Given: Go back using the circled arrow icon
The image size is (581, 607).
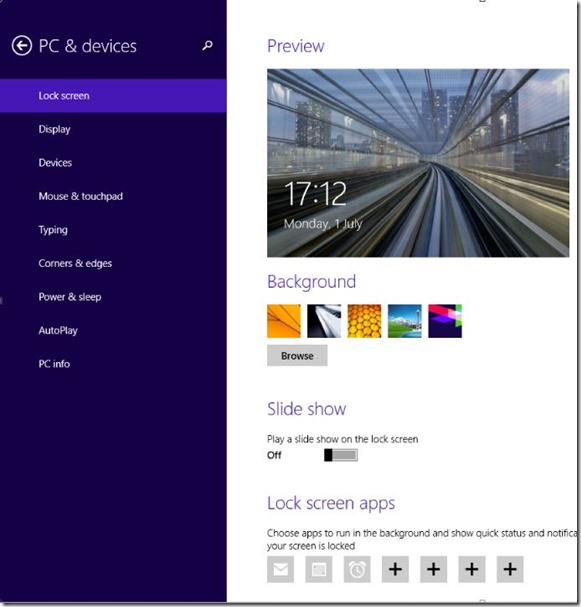Looking at the screenshot, I should pos(21,46).
